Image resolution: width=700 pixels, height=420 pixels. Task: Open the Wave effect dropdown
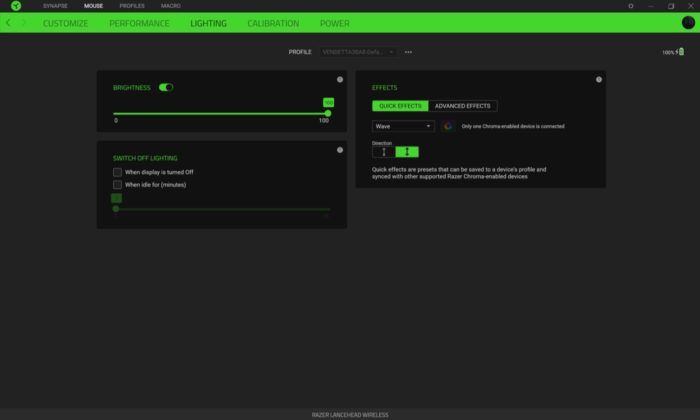[403, 126]
